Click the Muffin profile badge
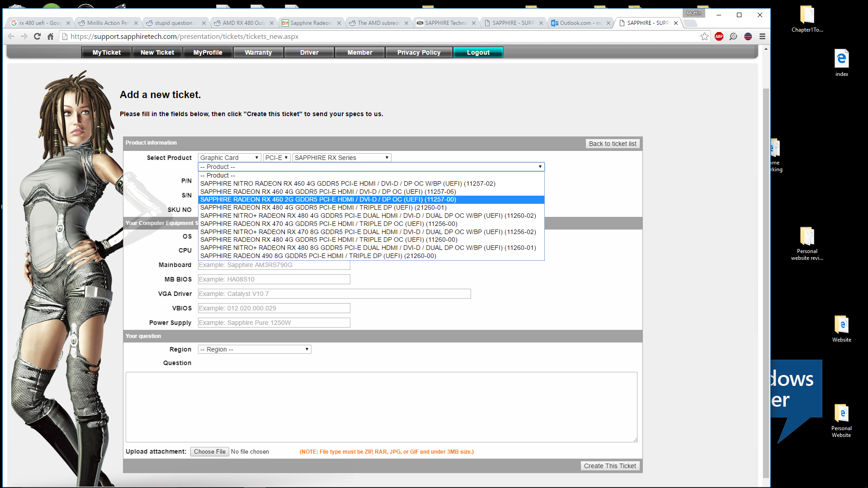868x488 pixels. [693, 13]
